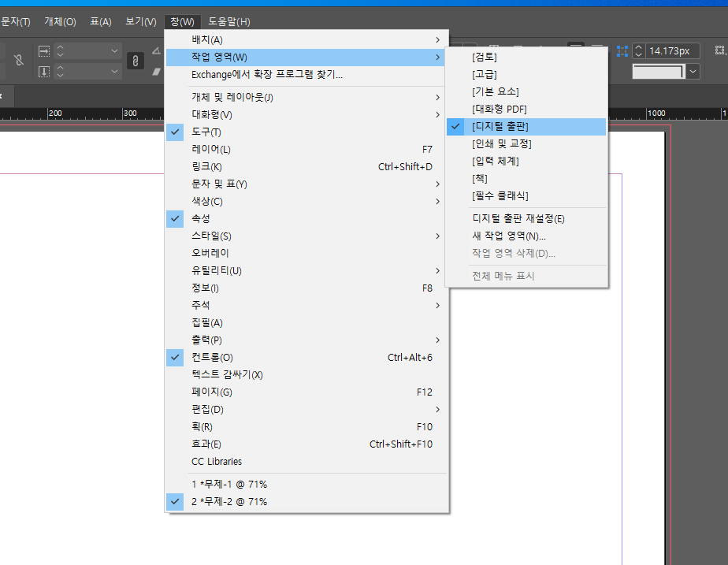Open dropdown beside upper left inset field
This screenshot has width=728, height=565.
(114, 51)
